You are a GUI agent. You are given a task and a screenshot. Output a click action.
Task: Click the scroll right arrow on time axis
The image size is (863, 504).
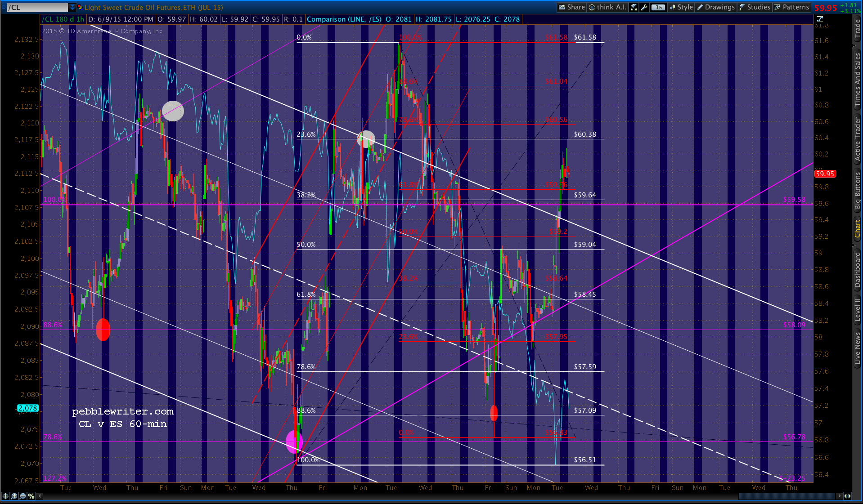(839, 496)
